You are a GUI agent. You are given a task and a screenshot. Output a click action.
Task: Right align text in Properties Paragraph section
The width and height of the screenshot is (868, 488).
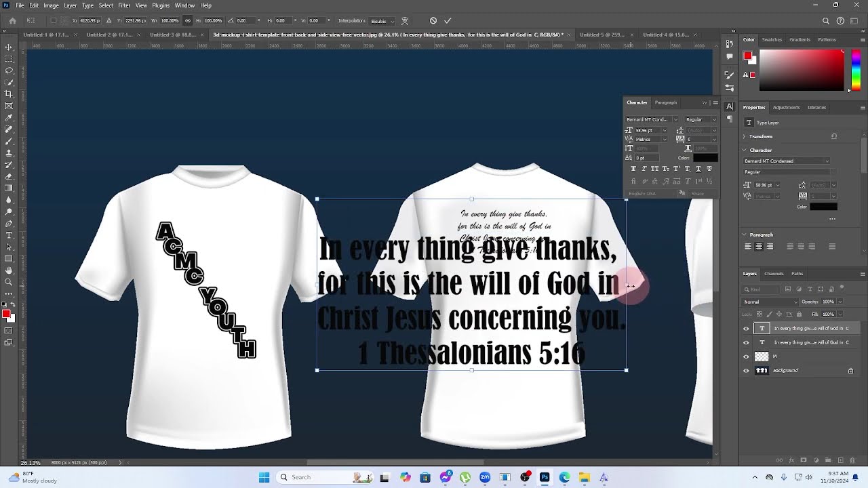pos(770,247)
